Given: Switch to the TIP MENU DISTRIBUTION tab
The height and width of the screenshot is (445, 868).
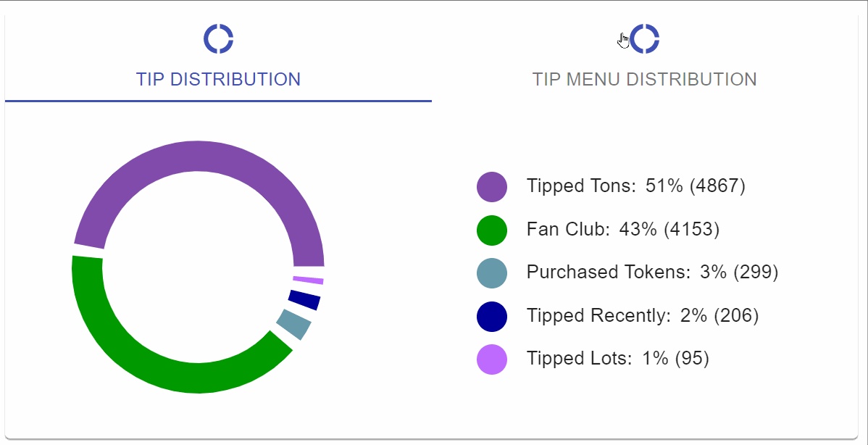Looking at the screenshot, I should click(647, 80).
